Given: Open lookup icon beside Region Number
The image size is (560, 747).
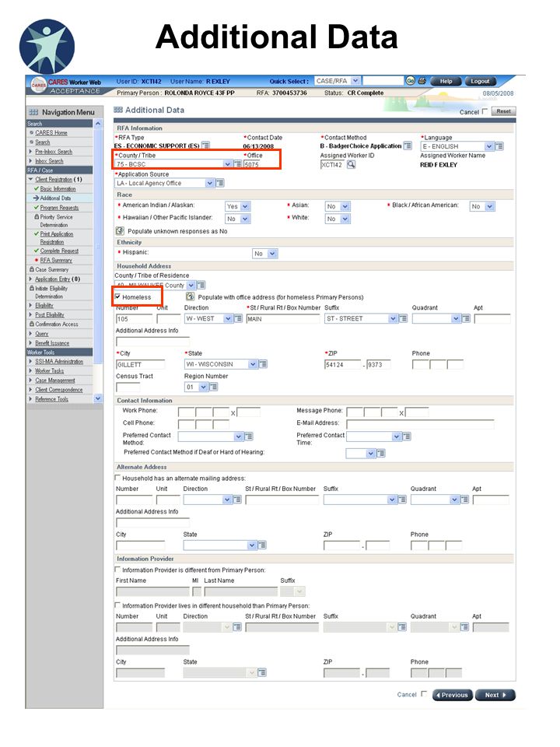Looking at the screenshot, I should pyautogui.click(x=213, y=387).
